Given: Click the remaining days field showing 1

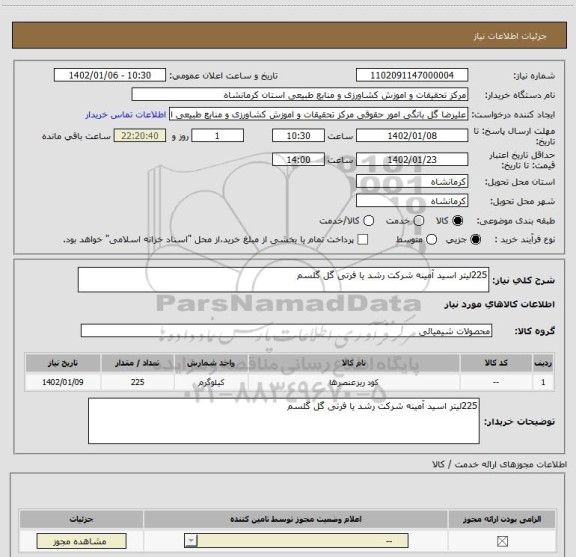Looking at the screenshot, I should point(217,136).
